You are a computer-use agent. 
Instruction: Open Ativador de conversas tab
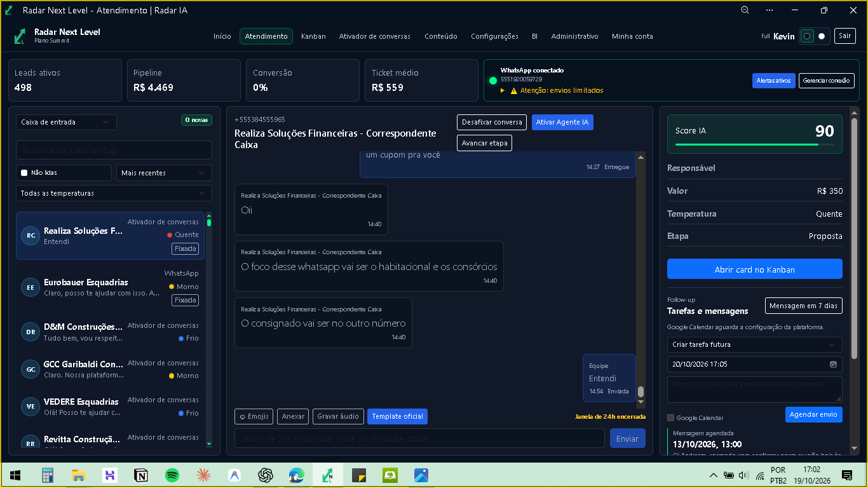pyautogui.click(x=375, y=36)
